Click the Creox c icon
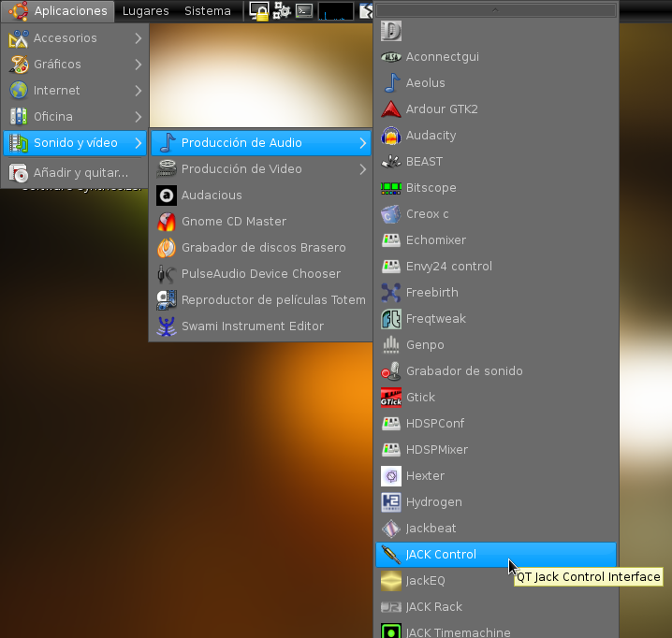The height and width of the screenshot is (638, 672). 391,214
